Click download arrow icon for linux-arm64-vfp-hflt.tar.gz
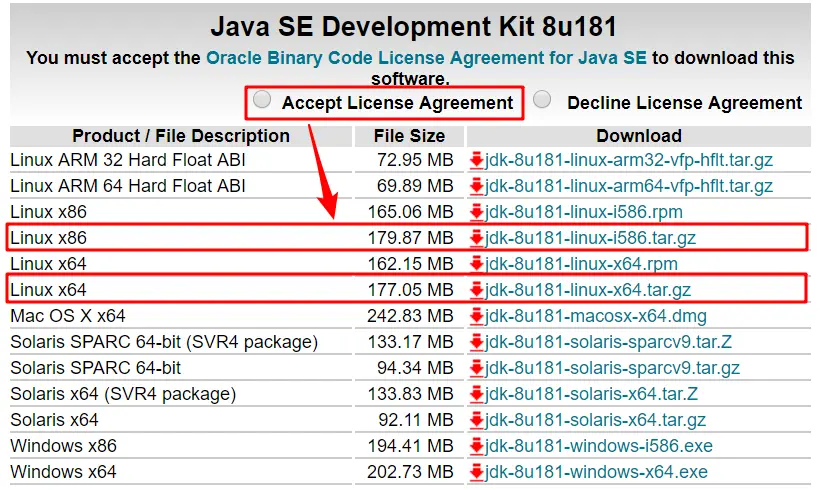 (x=477, y=186)
